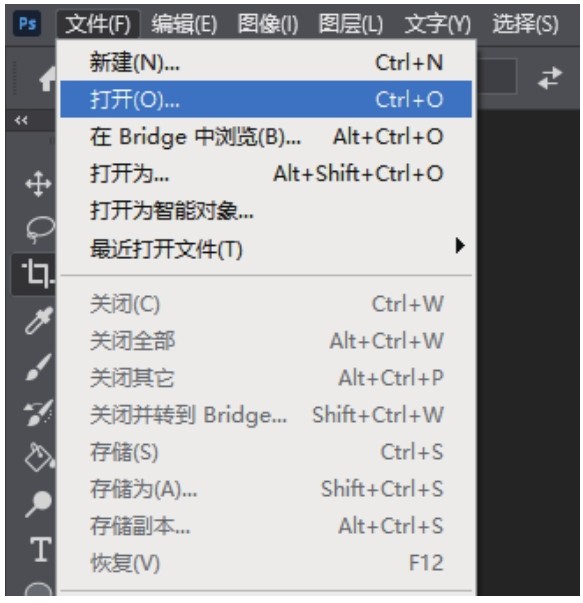Select the Type tool
583x603 pixels.
tap(40, 549)
